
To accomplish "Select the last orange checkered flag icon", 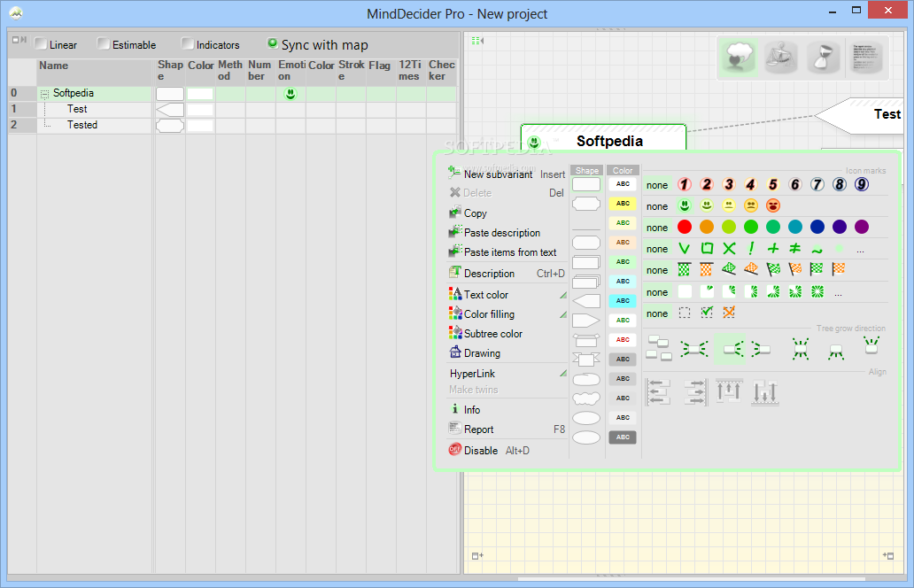I will [x=838, y=269].
